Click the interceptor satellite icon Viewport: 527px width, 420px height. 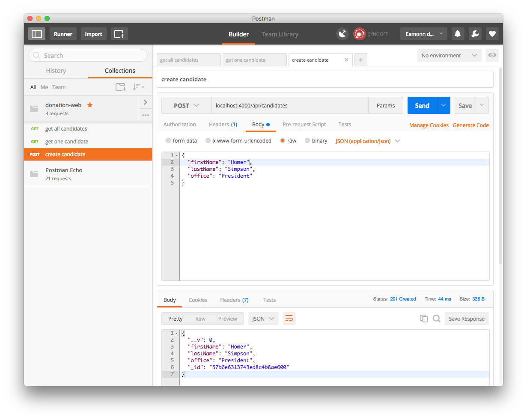[x=342, y=34]
